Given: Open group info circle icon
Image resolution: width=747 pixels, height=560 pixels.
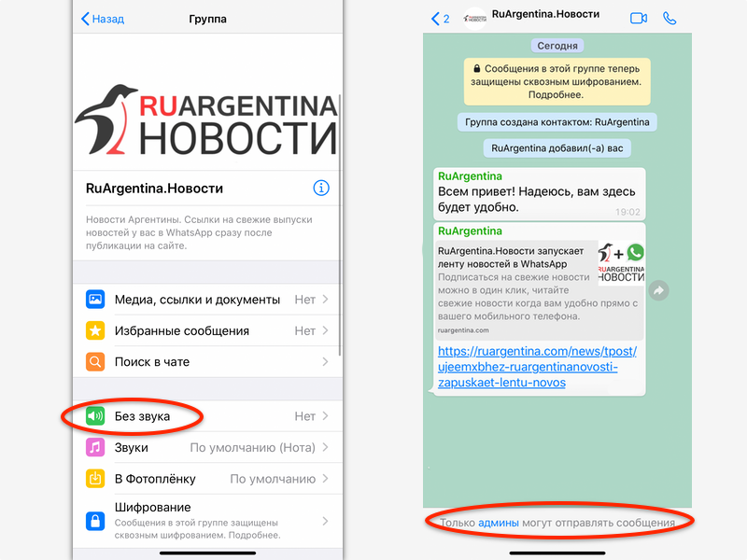Looking at the screenshot, I should pyautogui.click(x=321, y=189).
